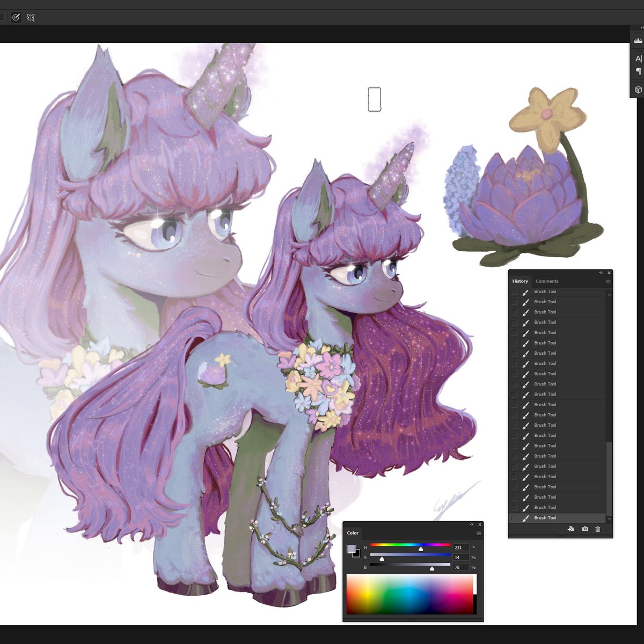Viewport: 644px width, 644px height.
Task: Click the Hue value field showing 231
Action: click(x=461, y=547)
